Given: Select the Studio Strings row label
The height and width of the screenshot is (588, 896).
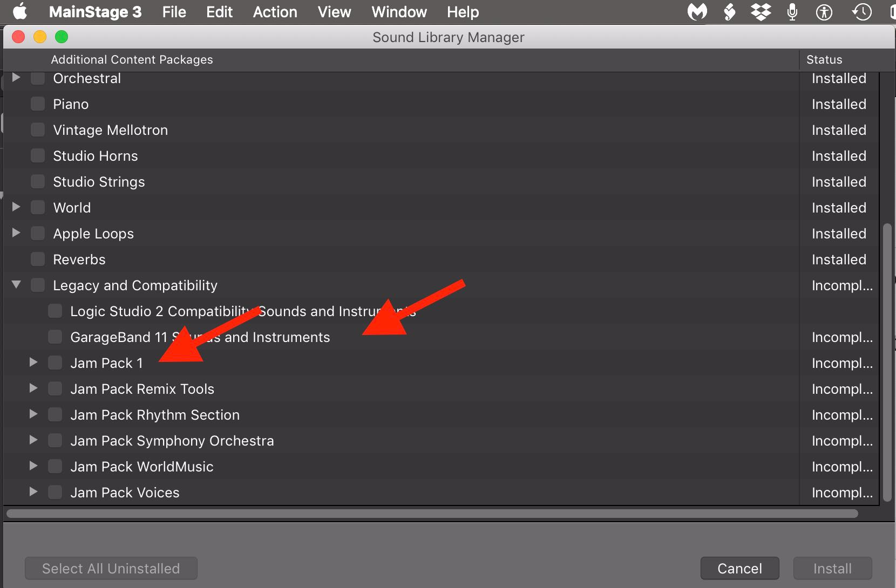Looking at the screenshot, I should pos(99,182).
